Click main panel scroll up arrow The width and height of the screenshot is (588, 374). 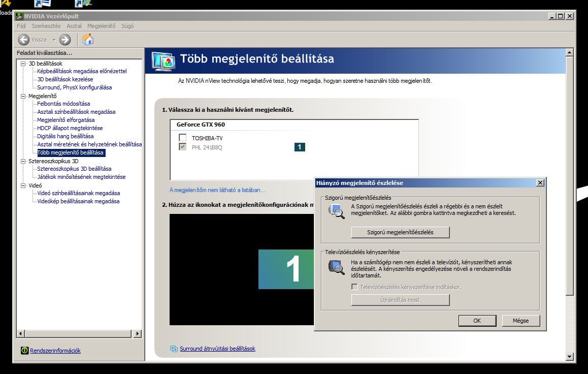570,52
